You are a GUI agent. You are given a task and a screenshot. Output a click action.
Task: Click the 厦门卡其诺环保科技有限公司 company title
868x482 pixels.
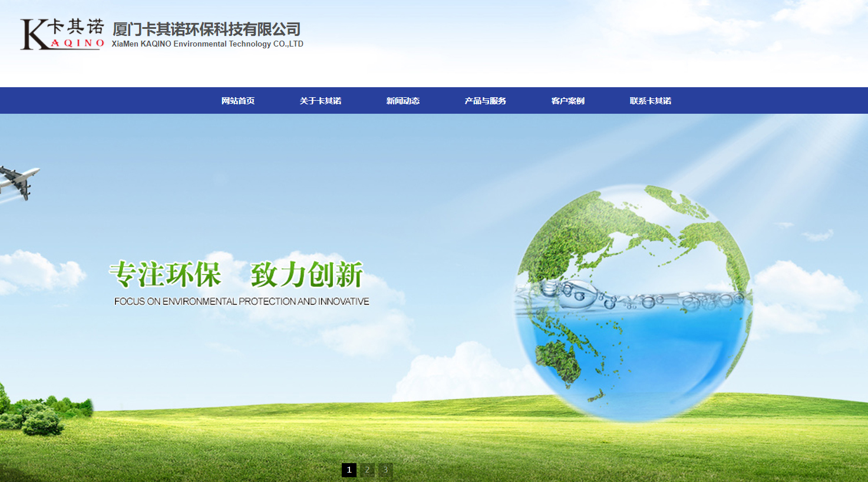(x=206, y=29)
